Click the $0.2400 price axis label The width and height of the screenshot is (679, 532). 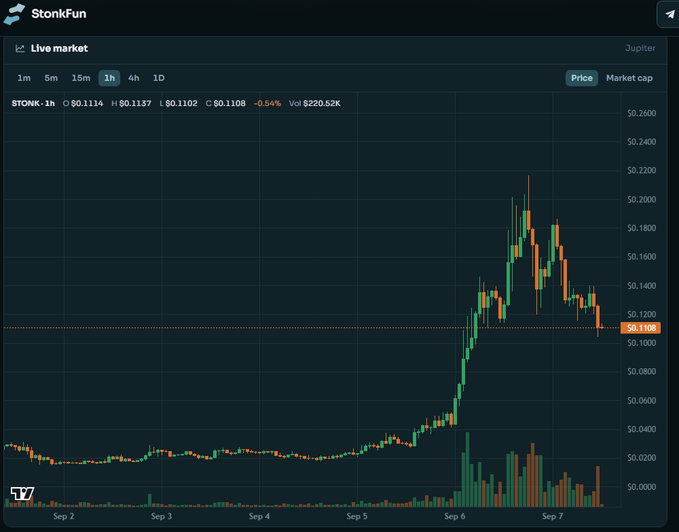pyautogui.click(x=642, y=142)
